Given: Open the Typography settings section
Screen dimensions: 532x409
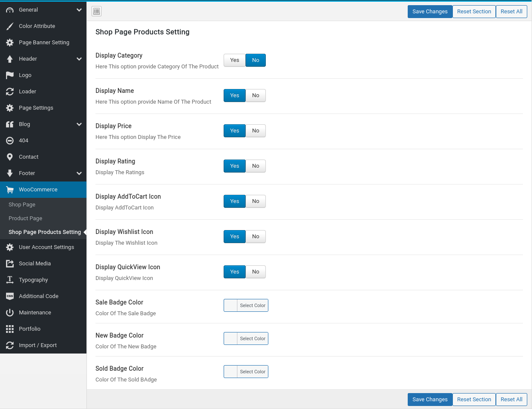Looking at the screenshot, I should point(43,280).
